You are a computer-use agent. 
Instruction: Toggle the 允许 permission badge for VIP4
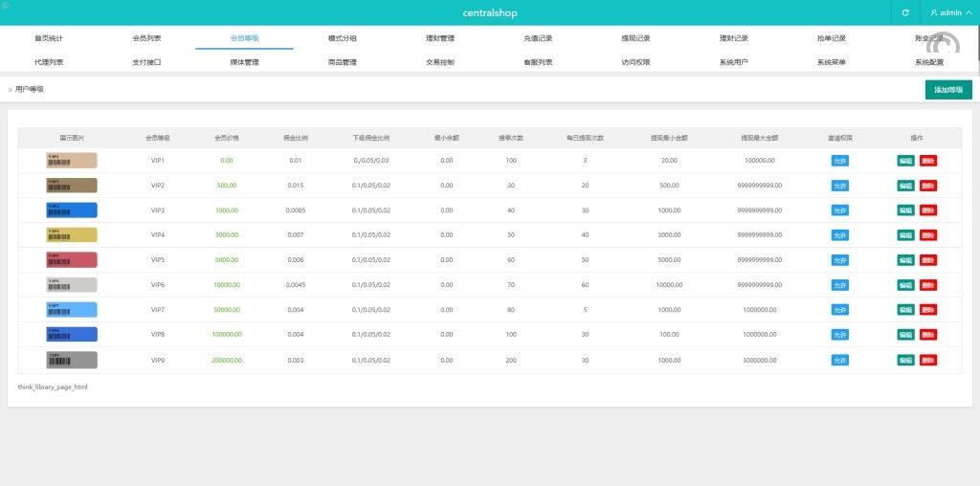coord(839,235)
